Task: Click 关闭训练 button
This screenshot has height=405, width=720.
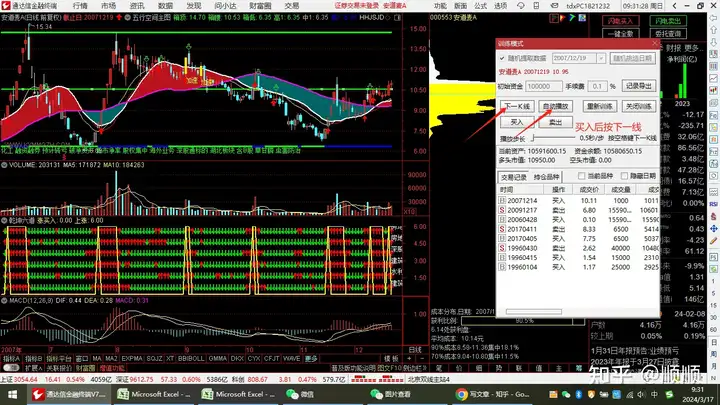Action: tap(639, 107)
